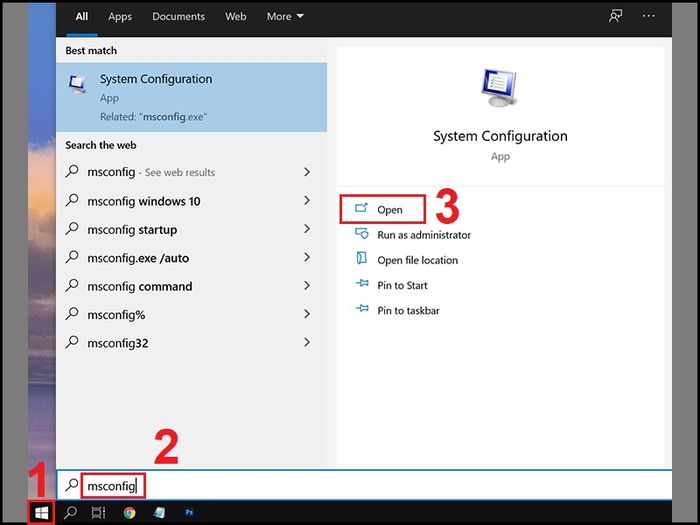Screen dimensions: 700x525
Task: Open the feedback person icon at top
Action: pos(616,17)
